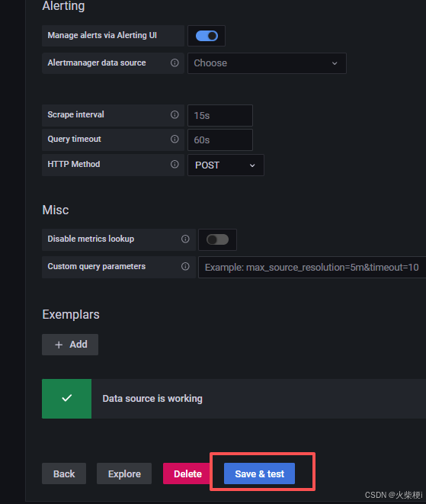Image resolution: width=426 pixels, height=504 pixels.
Task: Open HTTP Method POST dropdown
Action: (x=226, y=165)
